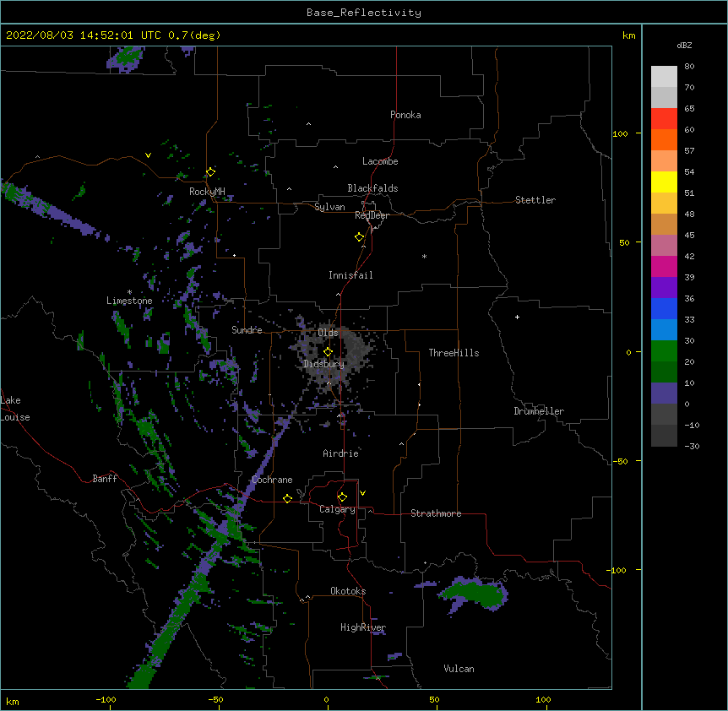The height and width of the screenshot is (711, 728).
Task: Click the Cochrane town label
Action: coord(272,480)
